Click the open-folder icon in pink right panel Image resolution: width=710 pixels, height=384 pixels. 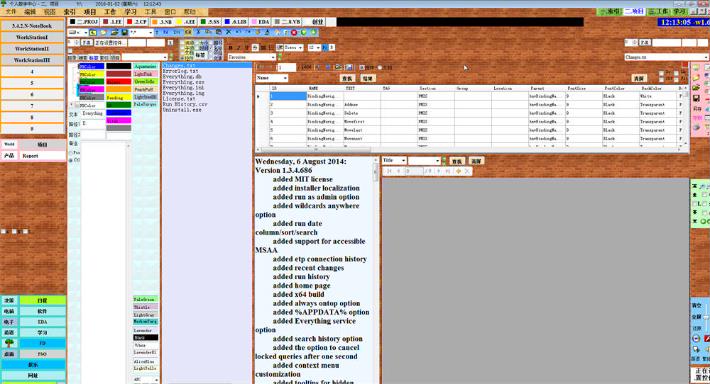coord(696,87)
